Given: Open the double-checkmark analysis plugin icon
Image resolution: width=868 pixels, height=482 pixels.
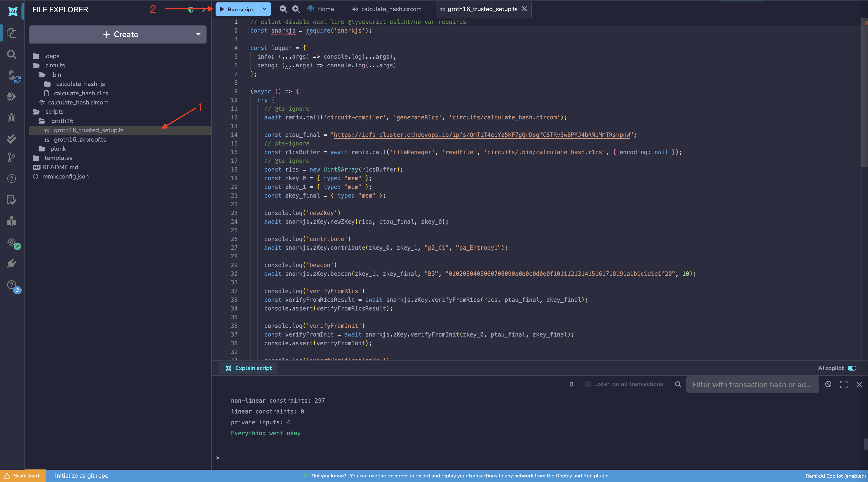Looking at the screenshot, I should tap(12, 138).
